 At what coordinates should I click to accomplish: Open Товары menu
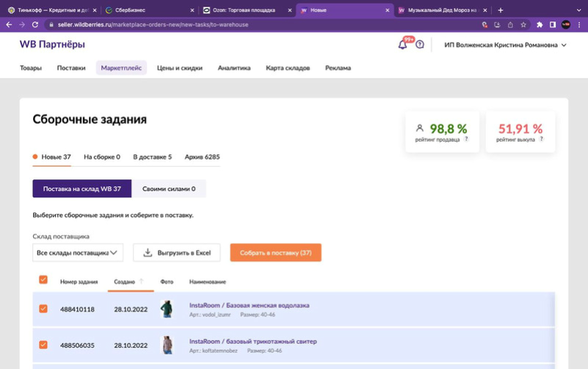[x=31, y=68]
